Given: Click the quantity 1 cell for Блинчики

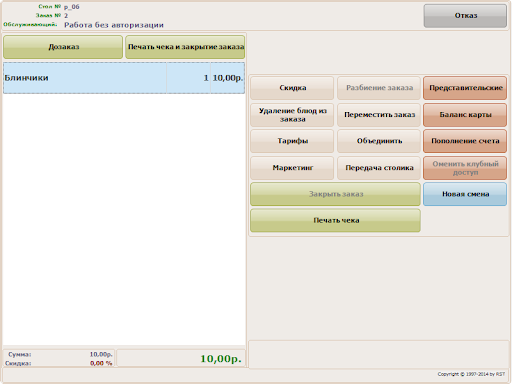Looking at the screenshot, I should pyautogui.click(x=188, y=78).
